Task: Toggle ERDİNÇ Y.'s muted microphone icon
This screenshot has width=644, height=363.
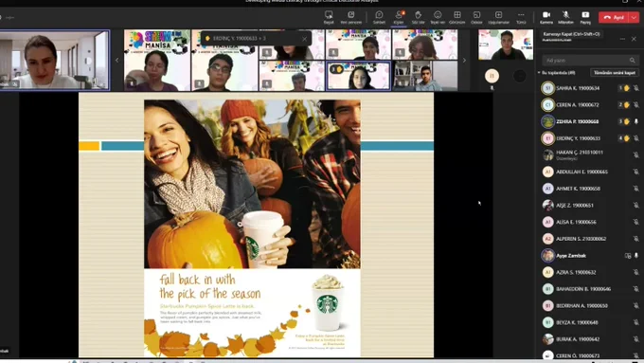Action: pyautogui.click(x=636, y=138)
